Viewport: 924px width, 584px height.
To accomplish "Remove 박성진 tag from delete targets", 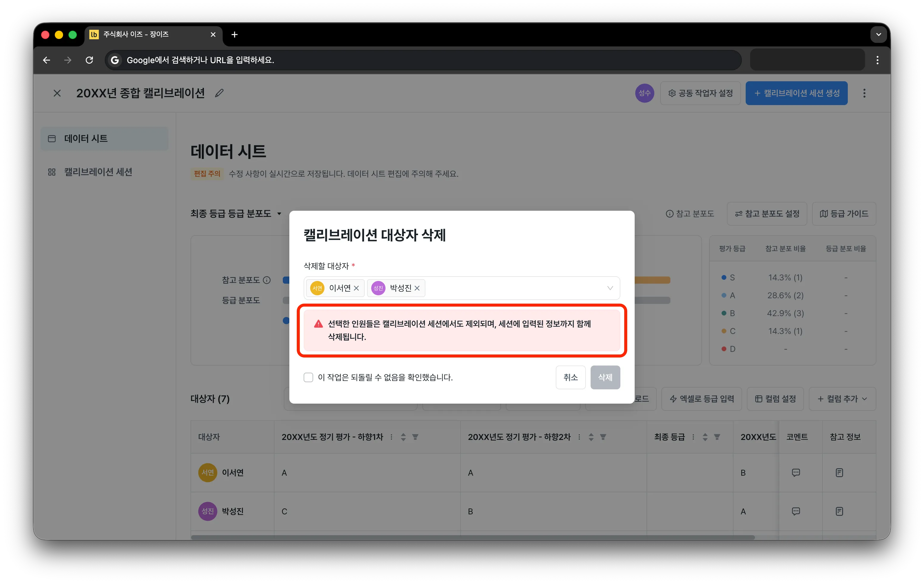I will click(x=417, y=288).
